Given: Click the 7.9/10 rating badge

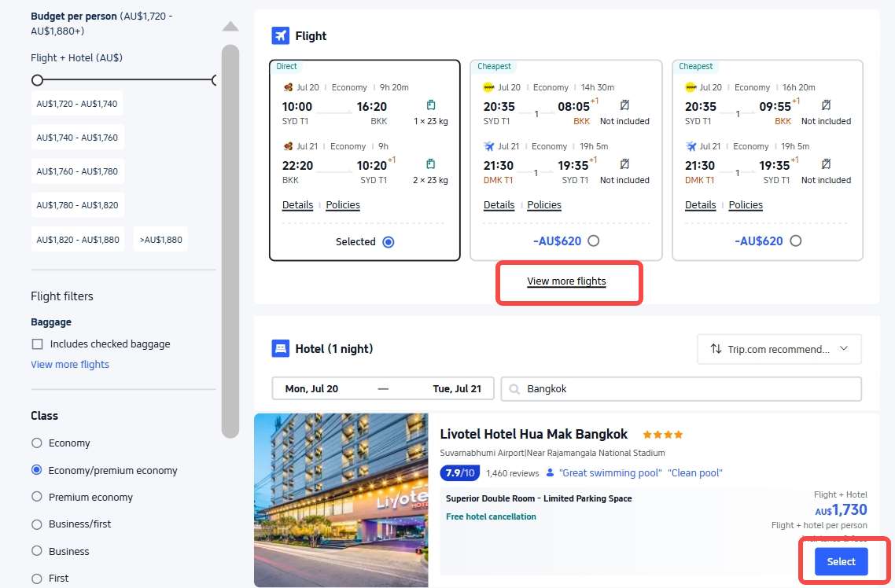Looking at the screenshot, I should [459, 472].
